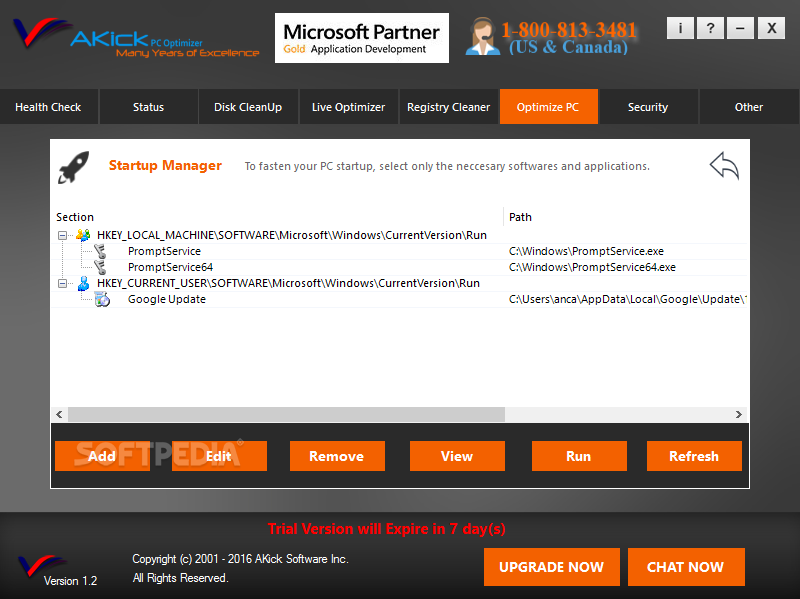Click the rocket Startup Manager icon
This screenshot has width=800, height=599.
pos(73,167)
